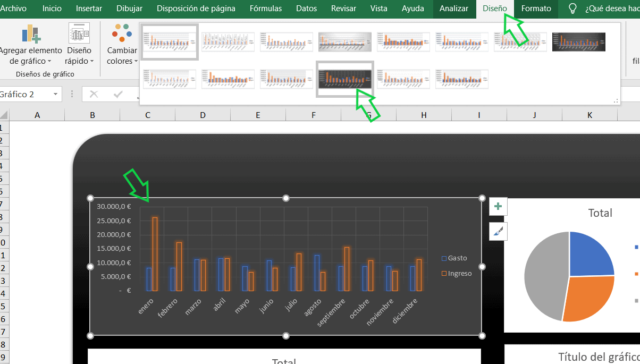Click the resize grip of style gallery
Image resolution: width=640 pixels, height=364 pixels.
tap(616, 100)
